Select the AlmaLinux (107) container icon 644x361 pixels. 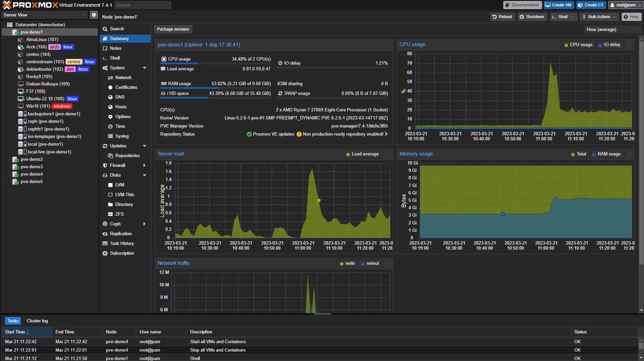(x=20, y=39)
